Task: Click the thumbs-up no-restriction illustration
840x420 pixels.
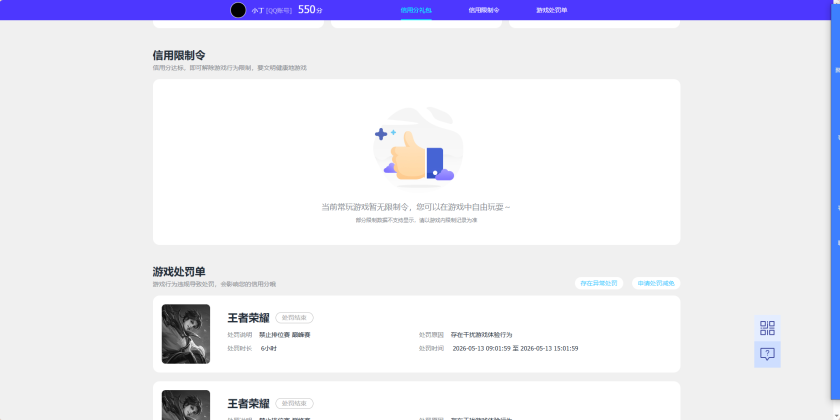Action: coord(418,147)
